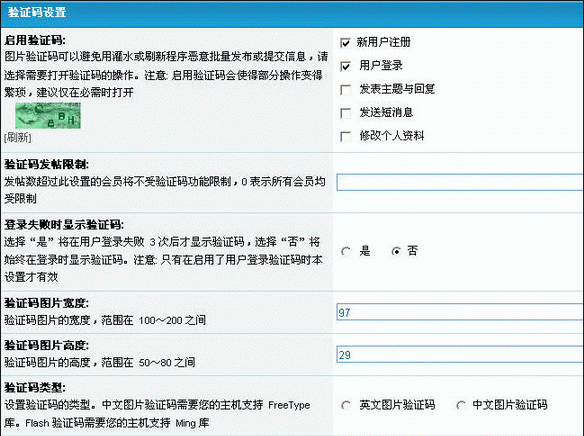Click the 验证码类型 heading text
Image resolution: width=584 pixels, height=436 pixels.
coord(35,388)
